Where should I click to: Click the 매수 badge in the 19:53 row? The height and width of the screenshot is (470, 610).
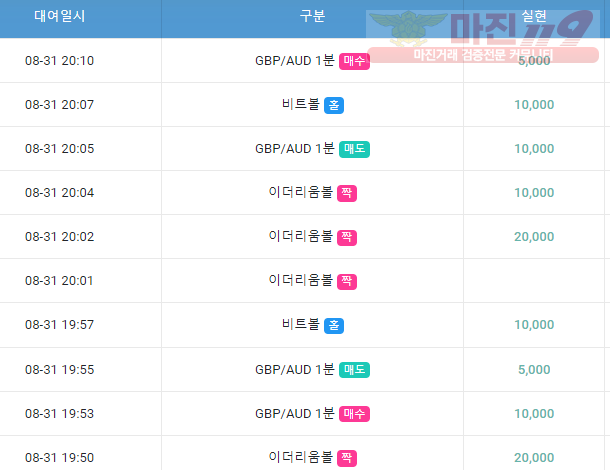coord(354,414)
